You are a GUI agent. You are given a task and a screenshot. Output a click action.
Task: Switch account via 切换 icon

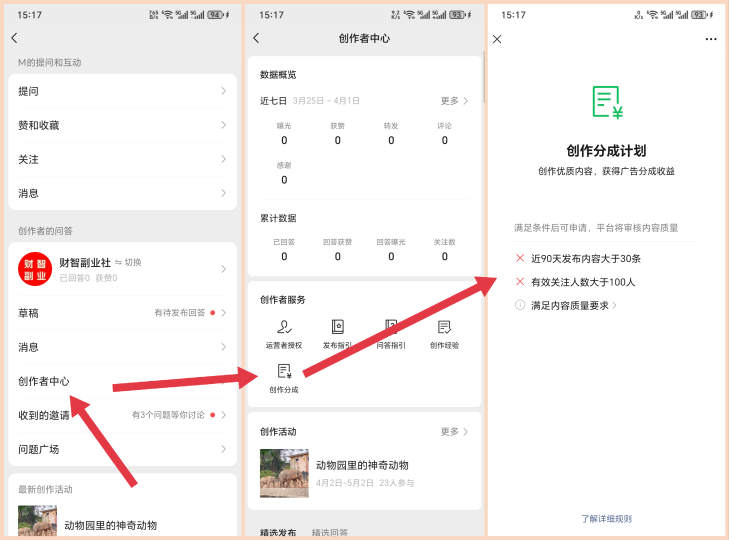click(128, 262)
